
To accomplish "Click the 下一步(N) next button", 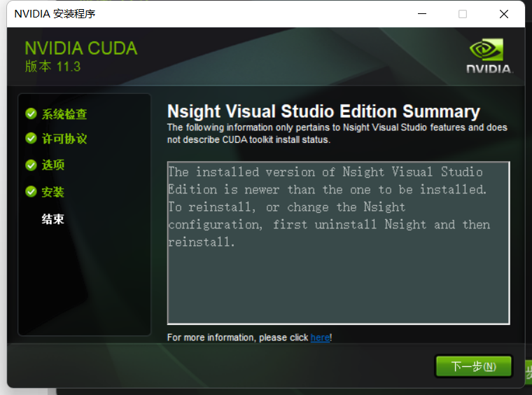I will (474, 366).
